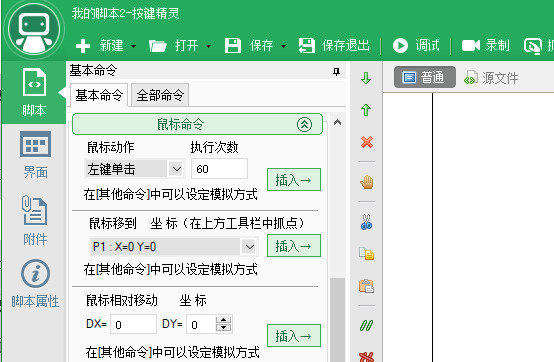
Task: Click the command list scroll up arrow
Action: point(337,123)
